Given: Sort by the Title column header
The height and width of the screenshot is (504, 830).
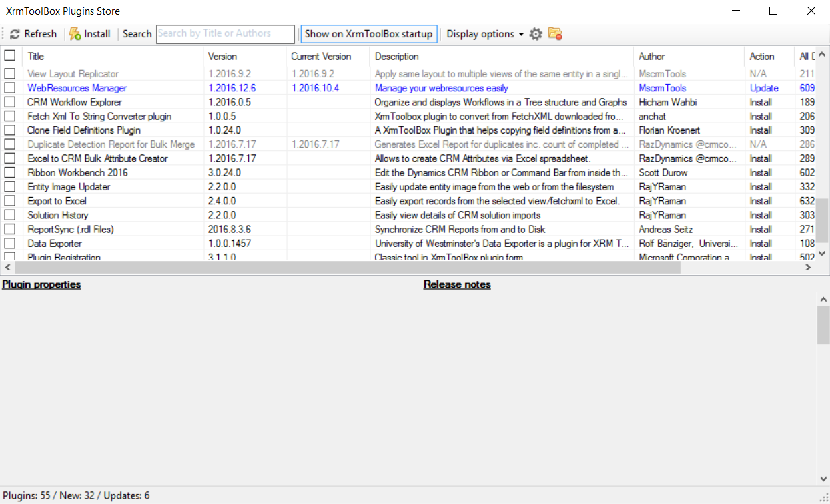Looking at the screenshot, I should (112, 56).
